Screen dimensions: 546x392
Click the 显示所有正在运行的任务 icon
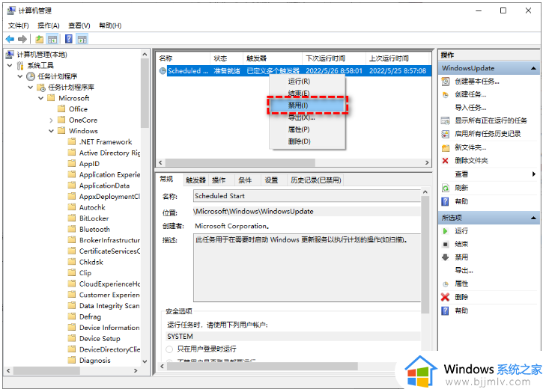446,120
